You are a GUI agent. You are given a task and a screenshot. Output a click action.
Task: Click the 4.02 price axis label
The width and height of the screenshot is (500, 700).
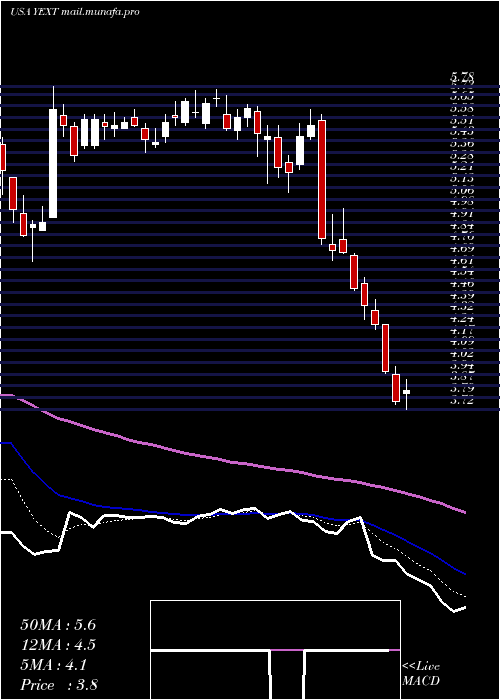coord(462,354)
